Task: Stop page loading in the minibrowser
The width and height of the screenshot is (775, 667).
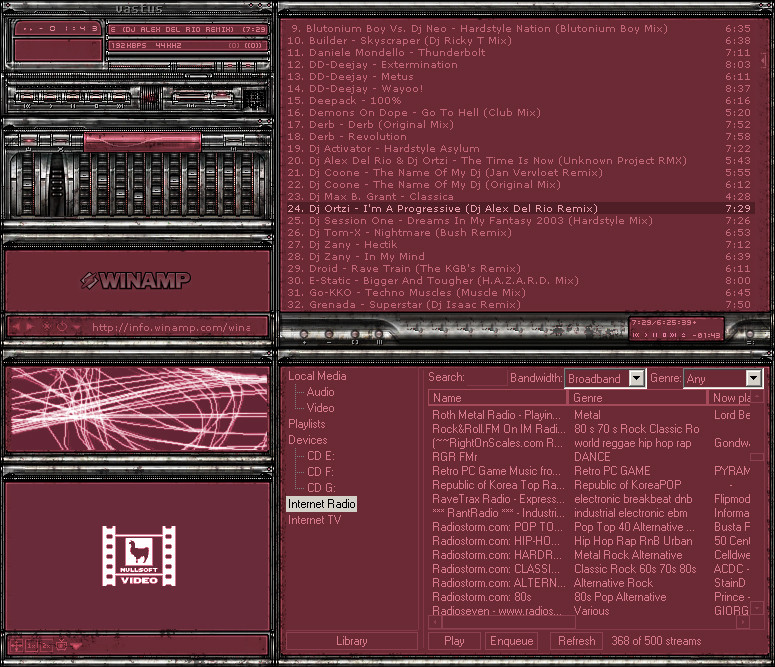Action: [46, 327]
